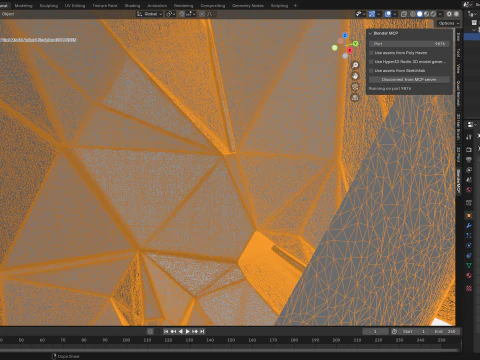Screen dimensions: 480x360
Task: Expand the gizmo settings dropdown arrow
Action: [x=379, y=14]
